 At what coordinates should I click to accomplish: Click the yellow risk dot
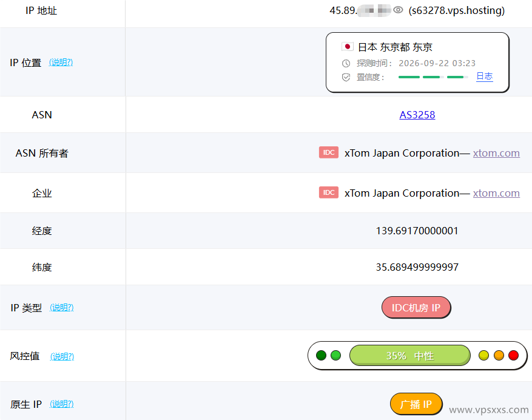[x=483, y=356]
